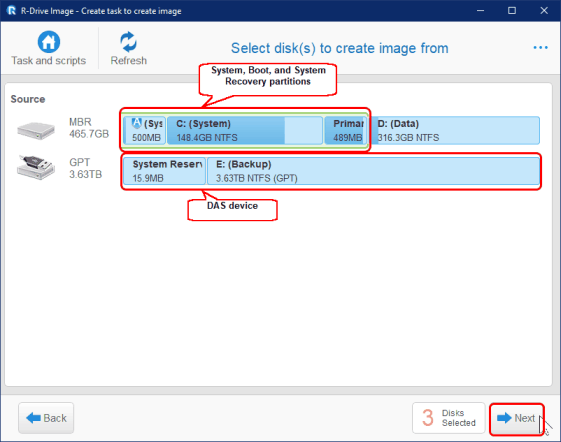Click the Source heading
The image size is (561, 442).
pyautogui.click(x=28, y=99)
